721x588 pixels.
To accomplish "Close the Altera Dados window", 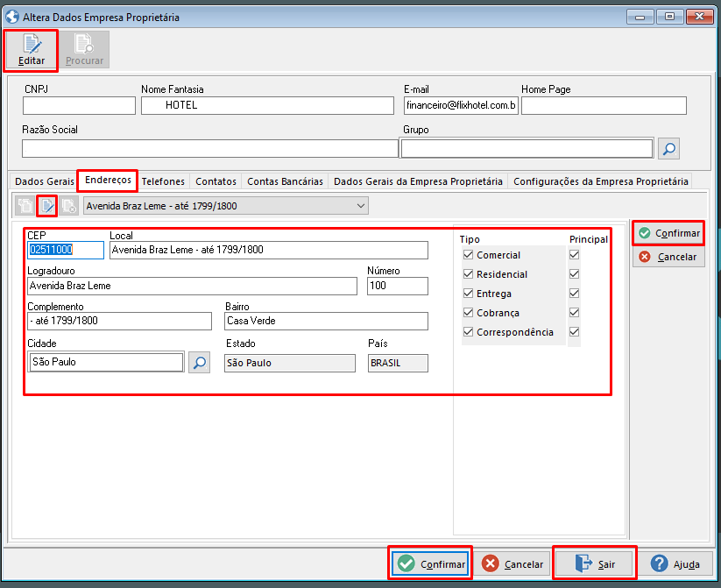I will 700,17.
